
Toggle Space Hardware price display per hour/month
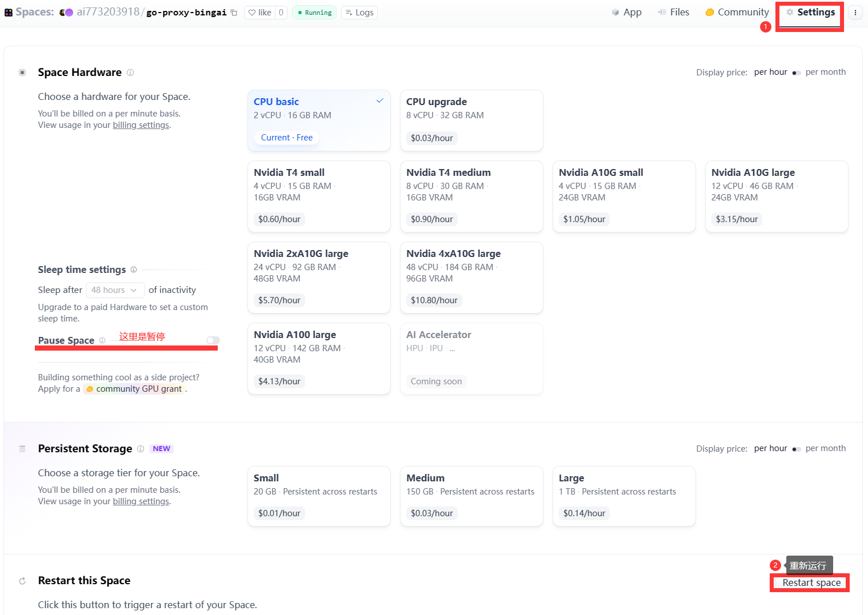coord(797,73)
